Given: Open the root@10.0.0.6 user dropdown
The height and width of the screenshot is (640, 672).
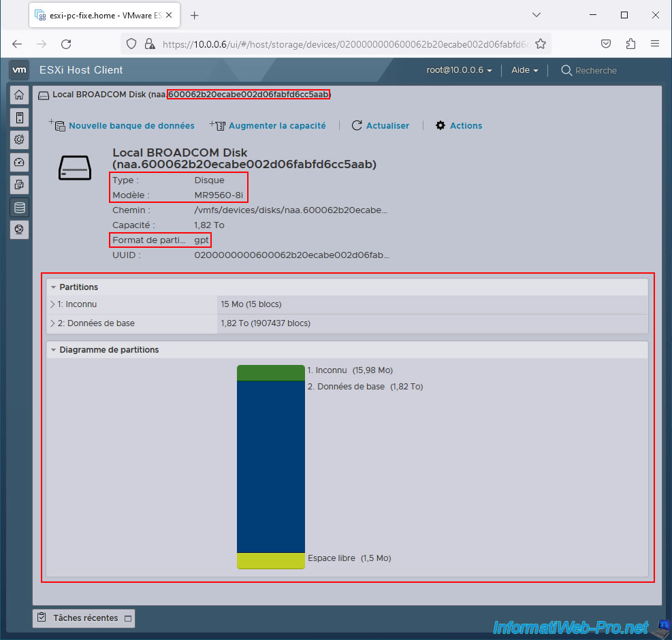Looking at the screenshot, I should (x=459, y=70).
